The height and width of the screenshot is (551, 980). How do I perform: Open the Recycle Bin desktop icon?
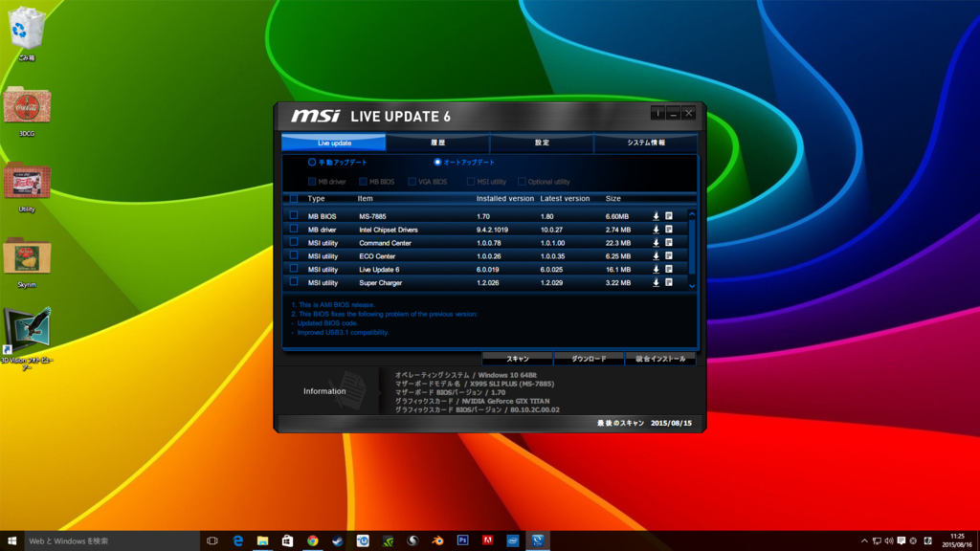pos(26,33)
